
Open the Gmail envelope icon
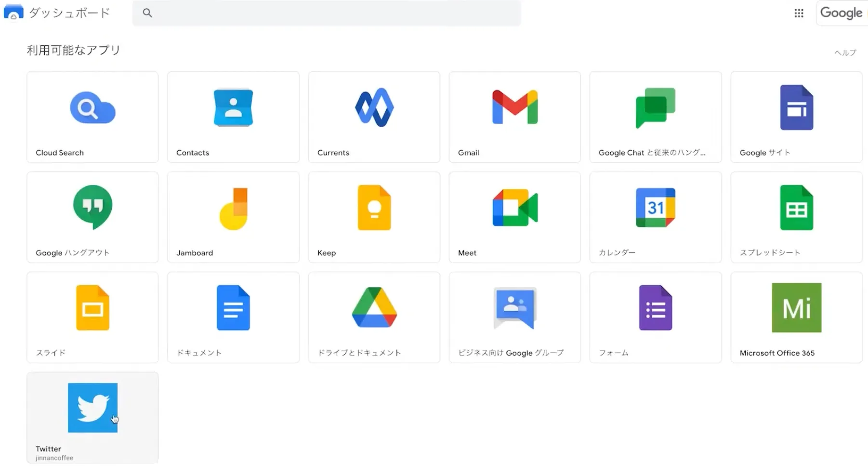[x=515, y=107]
